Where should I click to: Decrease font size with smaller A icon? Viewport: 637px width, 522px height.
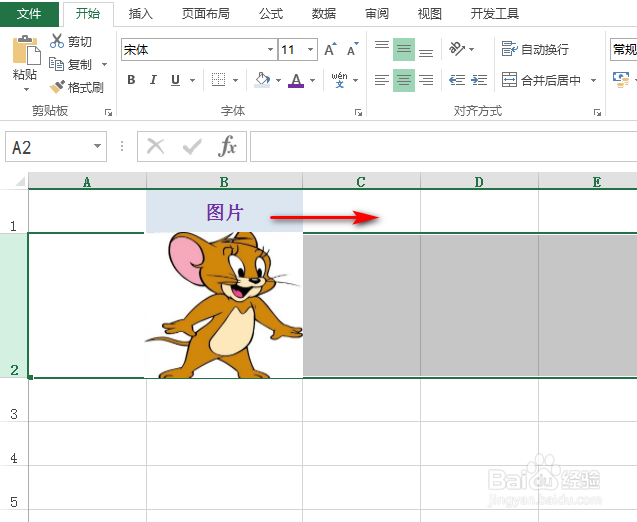pyautogui.click(x=353, y=50)
